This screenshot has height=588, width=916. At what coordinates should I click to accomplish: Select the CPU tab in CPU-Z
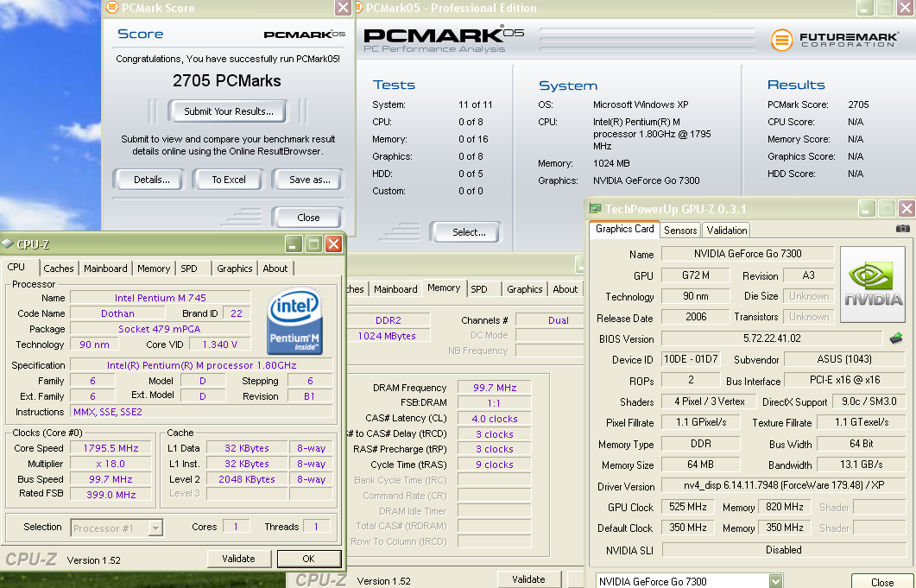16,267
